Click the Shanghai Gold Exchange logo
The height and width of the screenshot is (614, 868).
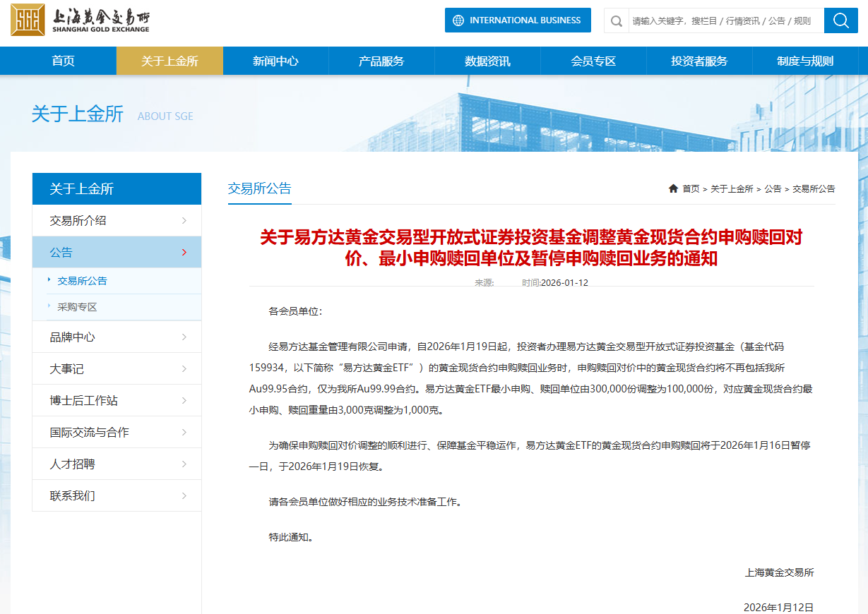[85, 20]
